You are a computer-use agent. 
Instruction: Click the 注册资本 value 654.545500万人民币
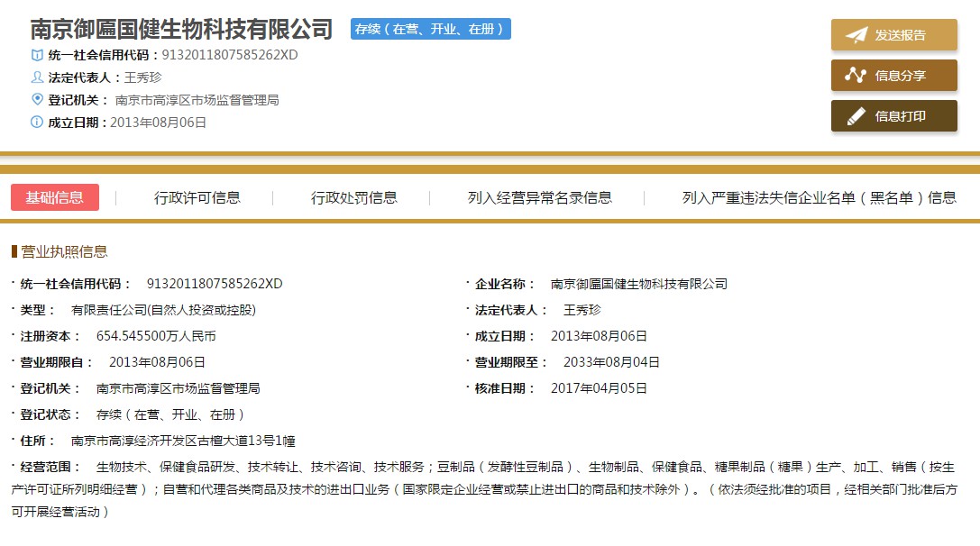coord(156,336)
